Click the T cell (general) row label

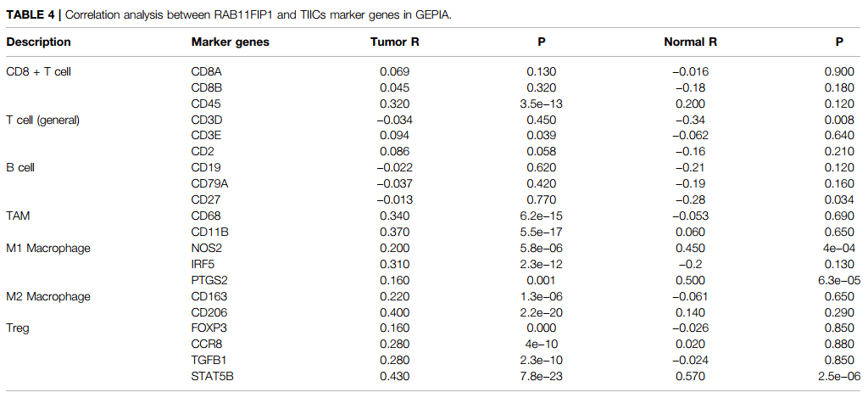pyautogui.click(x=42, y=120)
